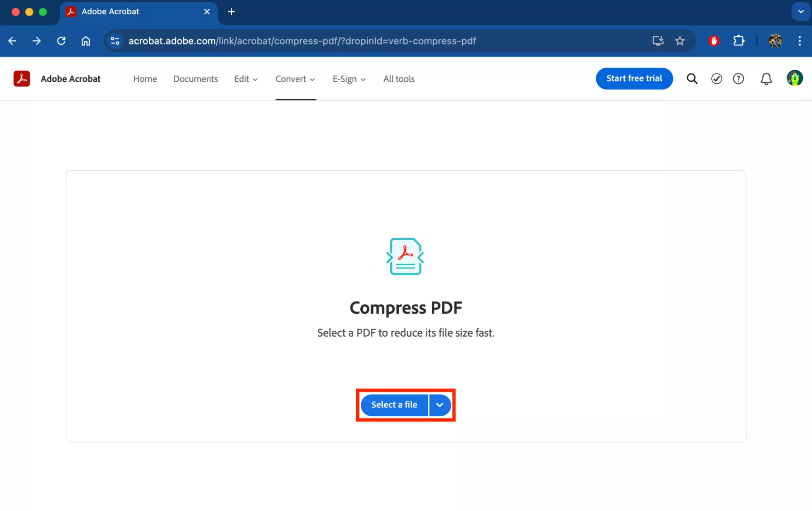Go to the Home menu item
812x511 pixels.
pyautogui.click(x=145, y=79)
